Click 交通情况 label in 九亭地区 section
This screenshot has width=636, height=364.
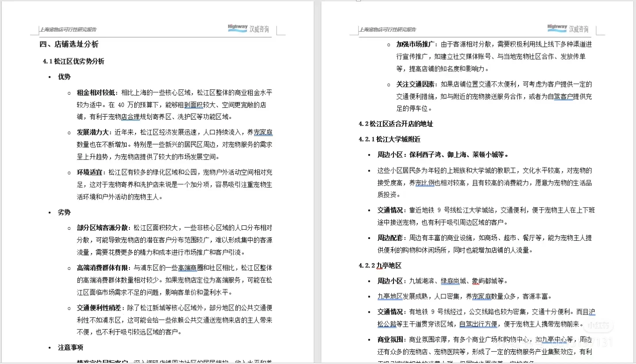click(390, 312)
